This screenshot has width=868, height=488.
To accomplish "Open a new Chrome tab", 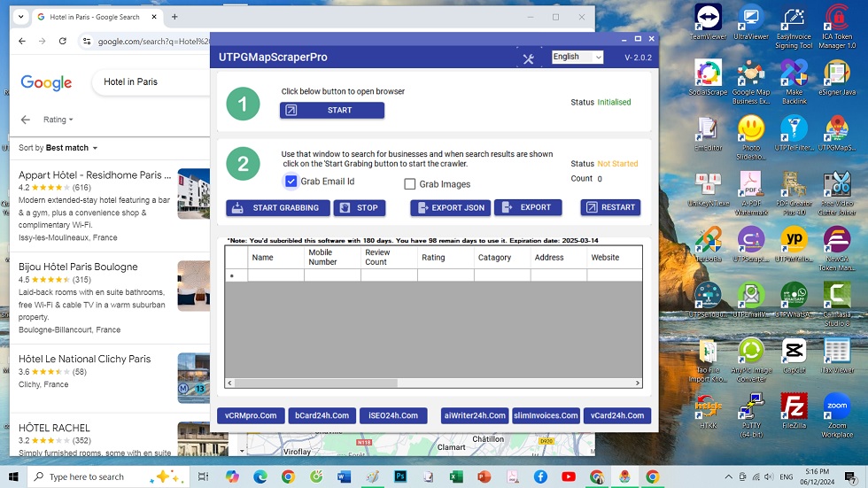I will click(x=174, y=17).
